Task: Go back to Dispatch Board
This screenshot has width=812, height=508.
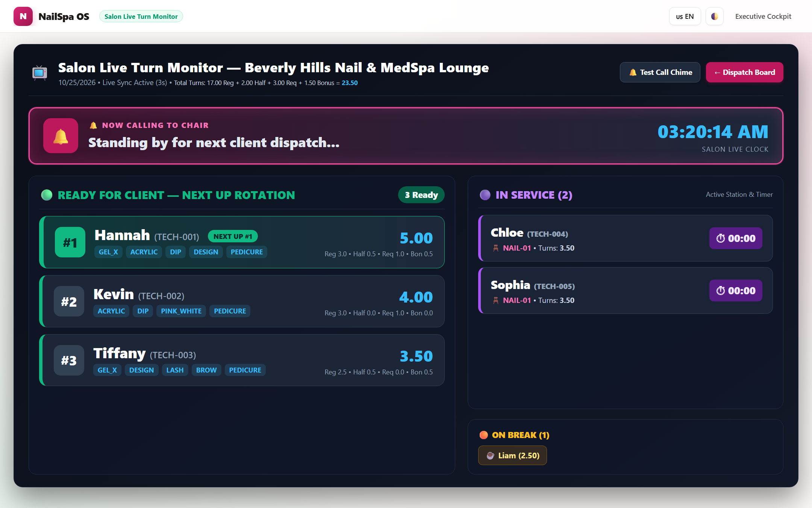Action: [744, 72]
